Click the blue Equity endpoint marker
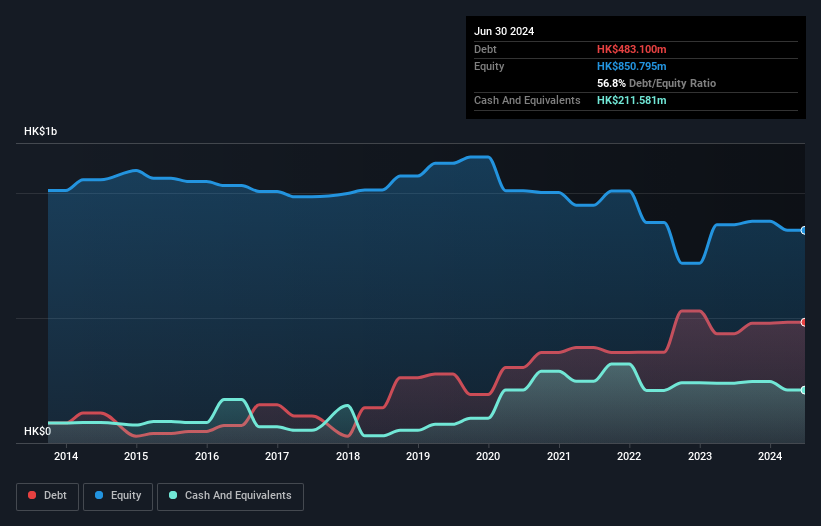Image resolution: width=821 pixels, height=526 pixels. 803,230
